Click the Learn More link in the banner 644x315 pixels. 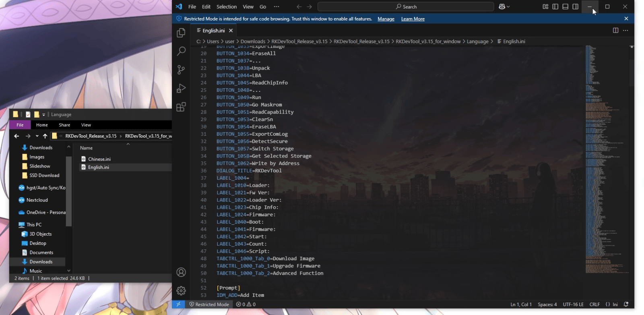413,19
